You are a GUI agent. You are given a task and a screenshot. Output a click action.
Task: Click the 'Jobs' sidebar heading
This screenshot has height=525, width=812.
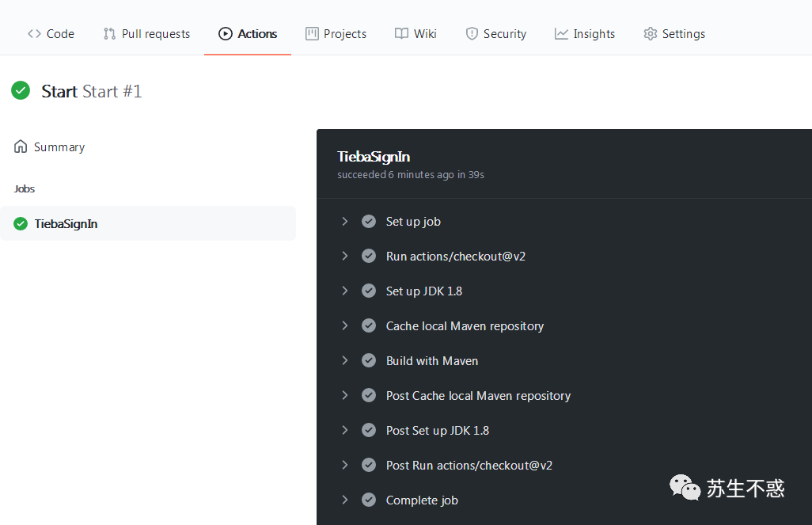(x=25, y=188)
